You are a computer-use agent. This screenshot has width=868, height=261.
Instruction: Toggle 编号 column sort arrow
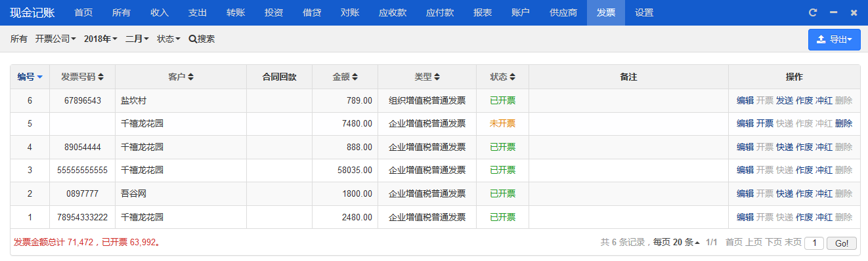tap(39, 77)
